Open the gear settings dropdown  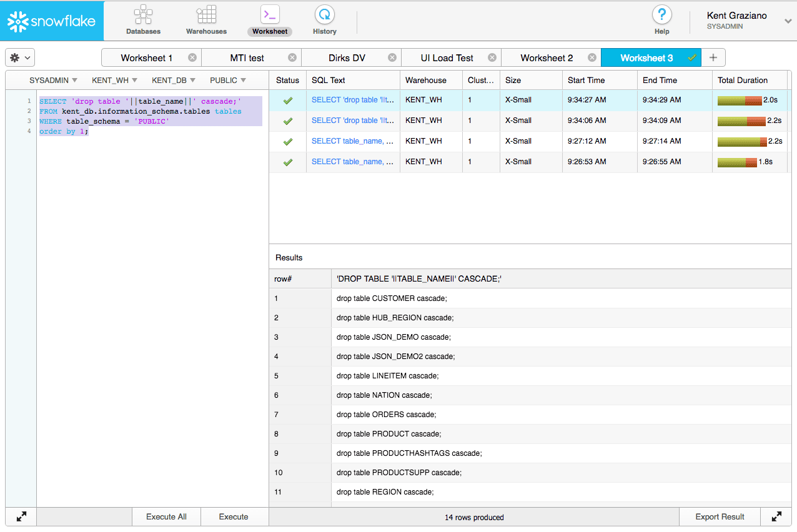coord(20,58)
